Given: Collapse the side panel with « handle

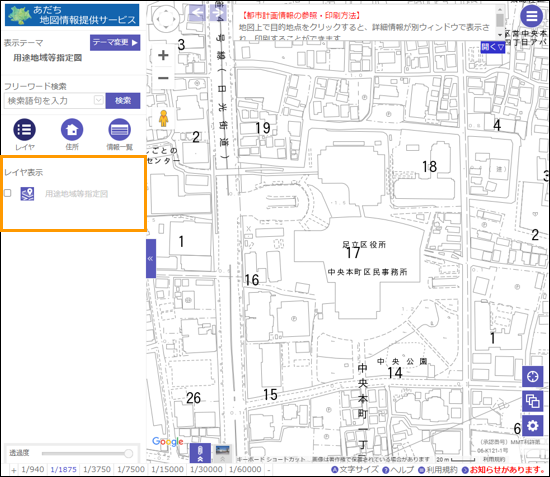Looking at the screenshot, I should (151, 258).
